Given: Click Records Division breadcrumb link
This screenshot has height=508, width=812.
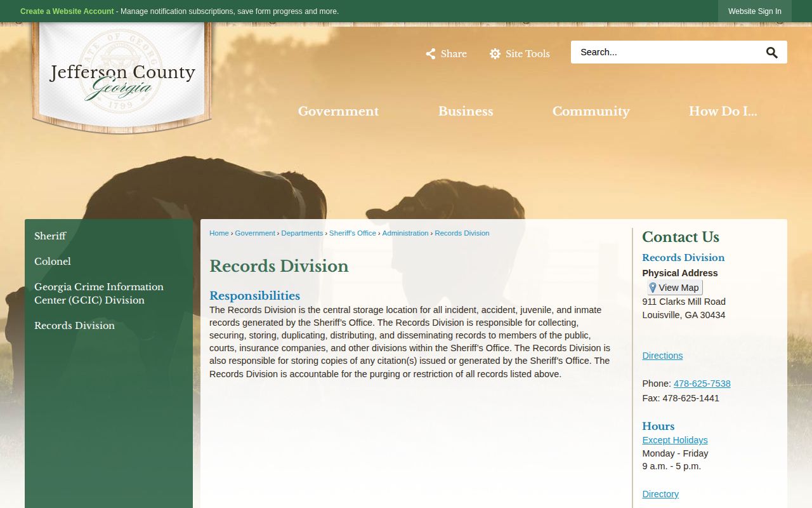Looking at the screenshot, I should (x=462, y=233).
